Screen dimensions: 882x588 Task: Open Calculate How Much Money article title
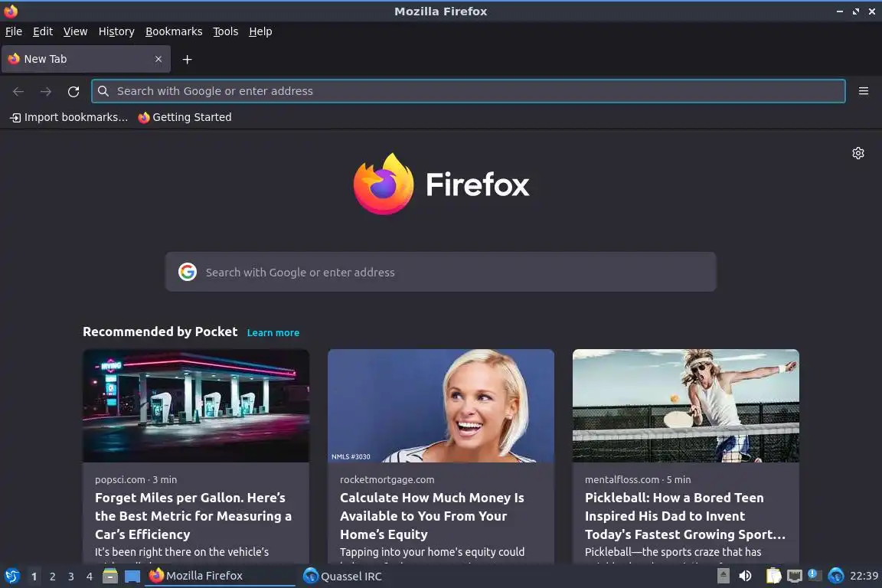point(432,516)
